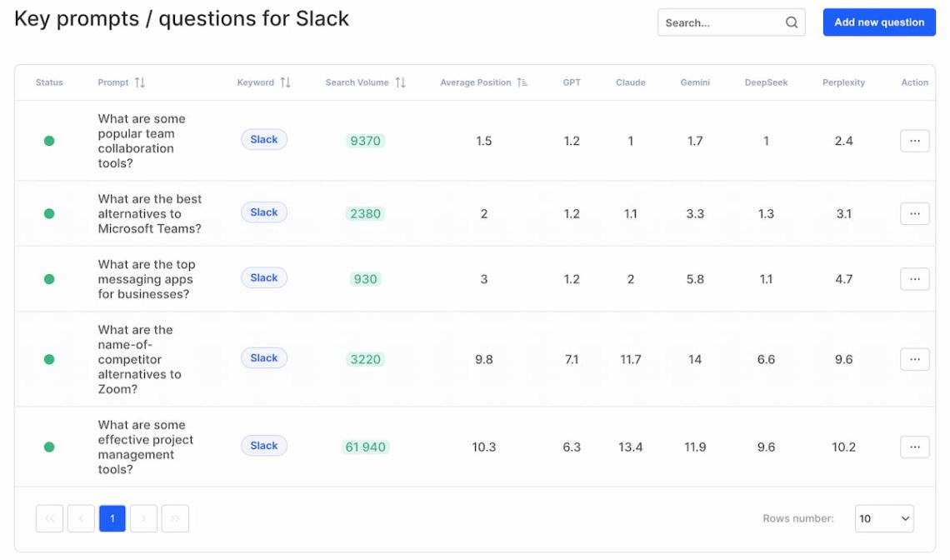Image resolution: width=950 pixels, height=560 pixels.
Task: Click average position value 10.3
Action: tap(483, 447)
